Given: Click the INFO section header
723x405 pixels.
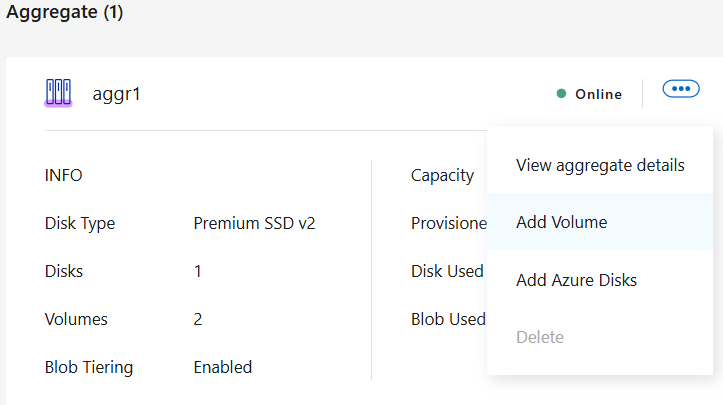Looking at the screenshot, I should (64, 175).
